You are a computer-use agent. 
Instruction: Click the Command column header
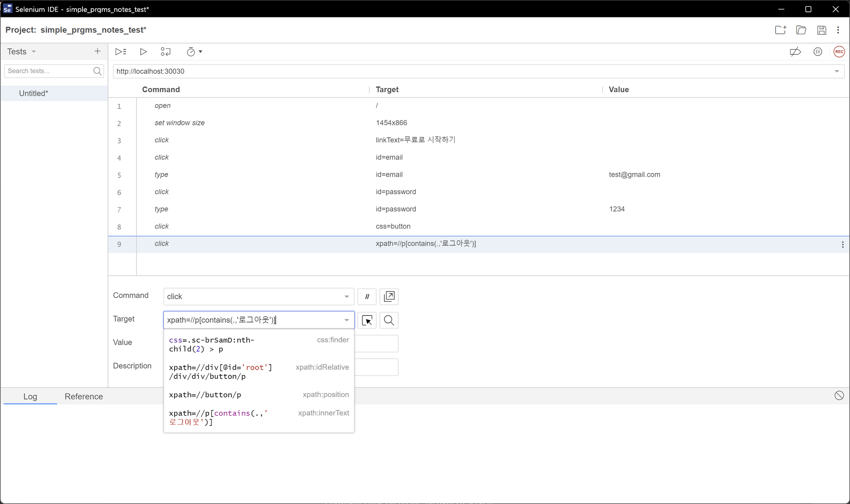[x=161, y=90]
